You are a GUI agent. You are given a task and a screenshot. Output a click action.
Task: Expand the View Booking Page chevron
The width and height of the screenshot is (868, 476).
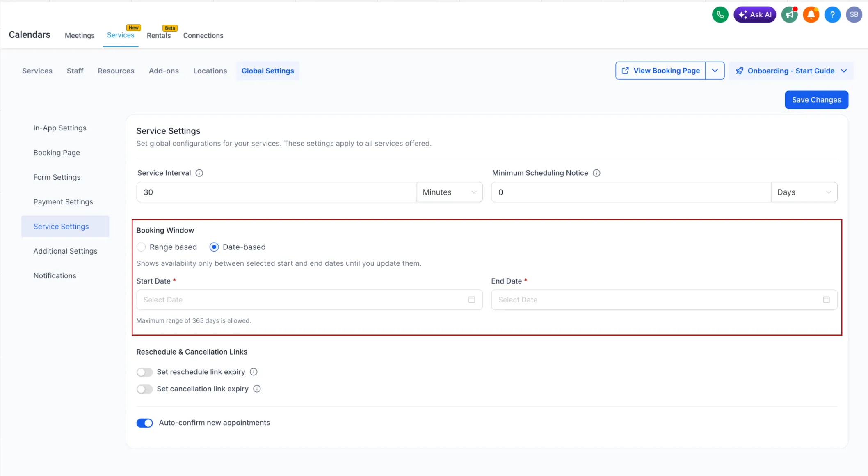pyautogui.click(x=715, y=70)
